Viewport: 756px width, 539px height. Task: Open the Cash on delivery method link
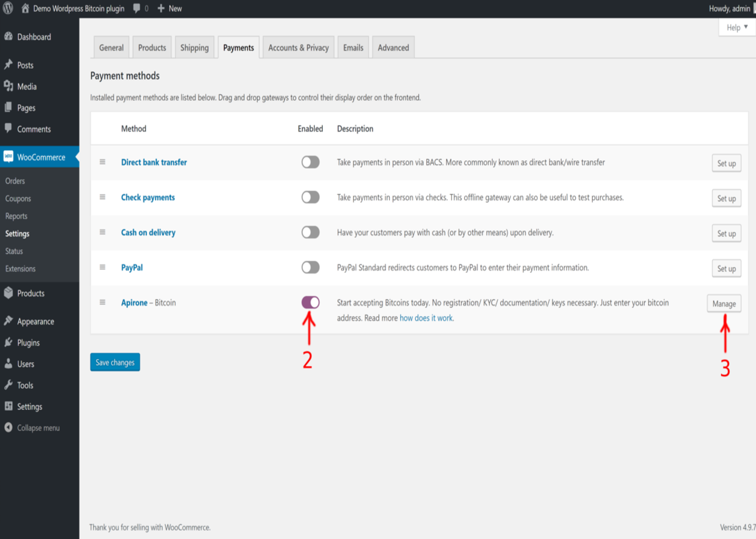tap(148, 232)
